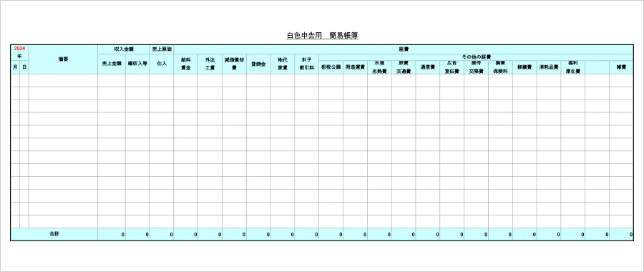Select the 貸倒金 column header
The width and height of the screenshot is (644, 272).
click(258, 64)
